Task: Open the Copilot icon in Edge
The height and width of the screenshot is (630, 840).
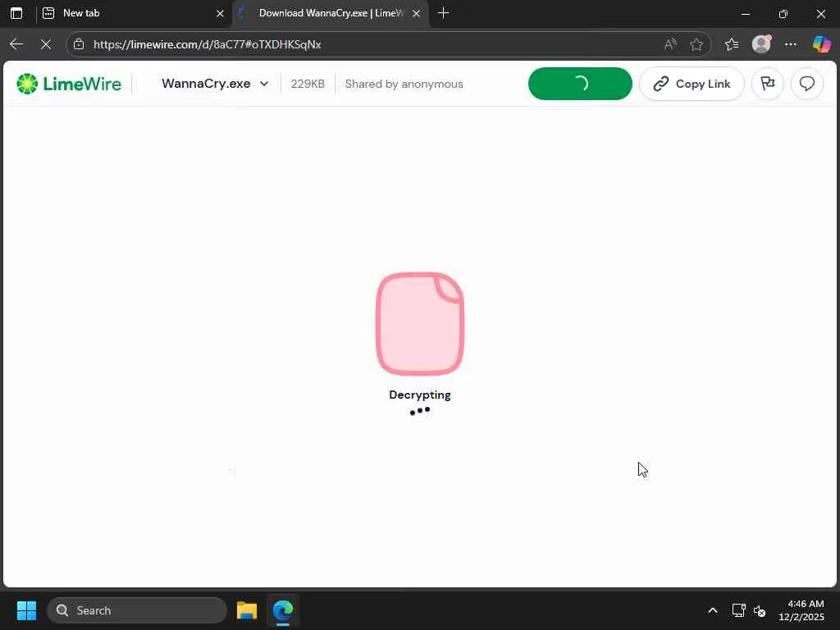Action: click(821, 44)
